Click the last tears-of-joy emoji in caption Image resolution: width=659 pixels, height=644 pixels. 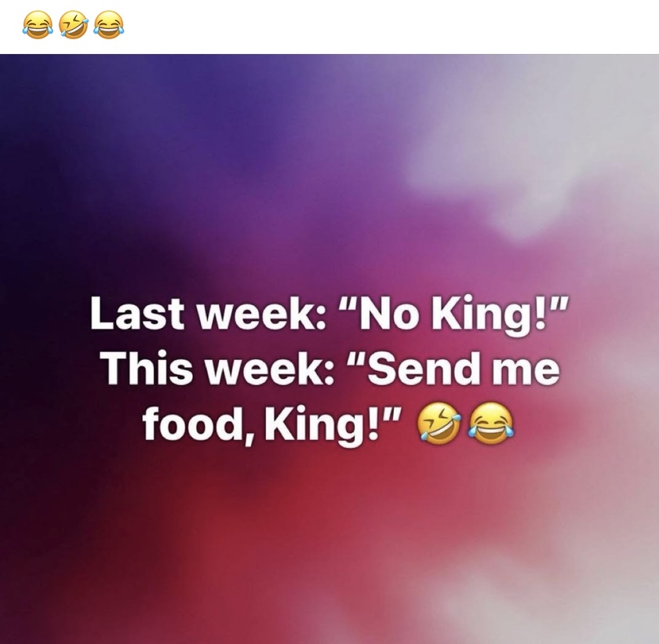(x=109, y=25)
